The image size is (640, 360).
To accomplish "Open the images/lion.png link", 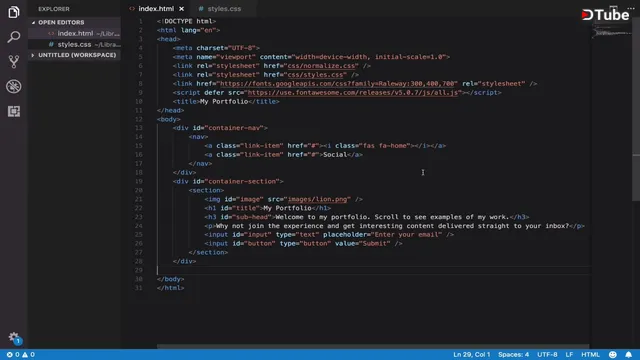I will (x=317, y=199).
